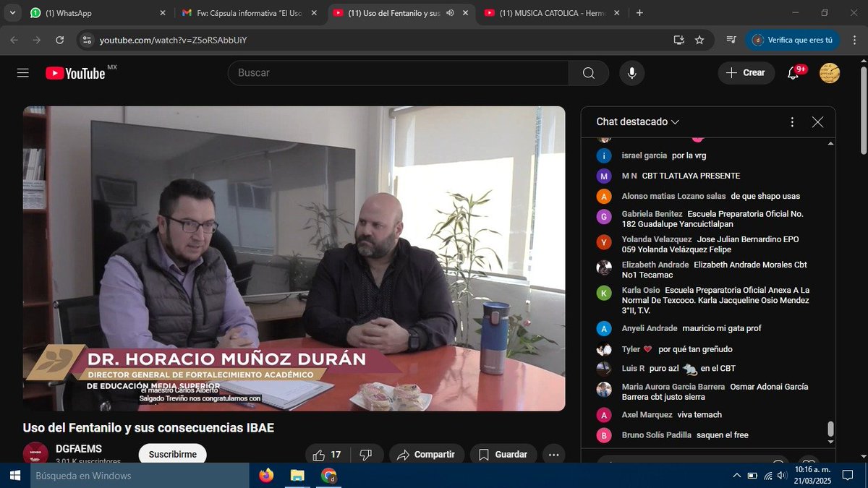The width and height of the screenshot is (868, 488).
Task: Click Gabriela Benitez's chat avatar
Action: click(604, 217)
